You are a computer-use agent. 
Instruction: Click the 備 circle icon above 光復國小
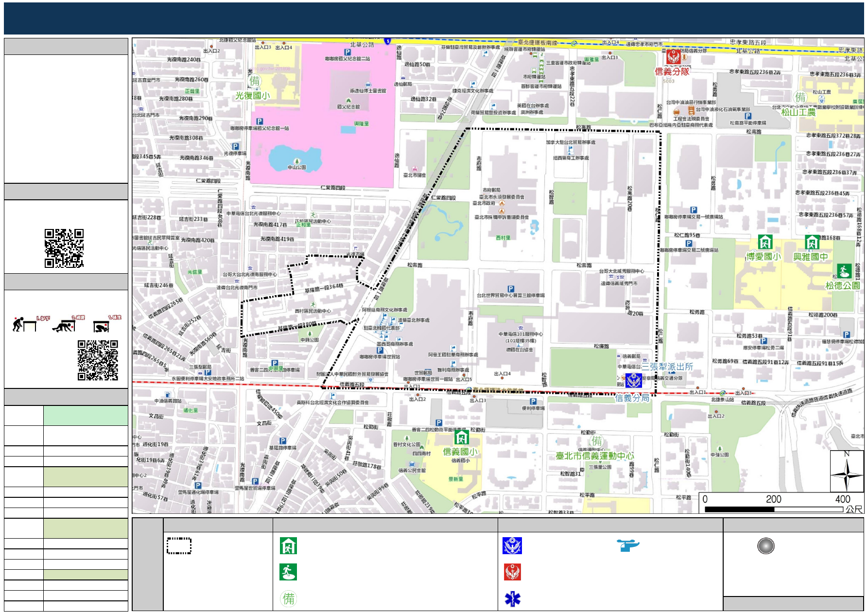[x=255, y=81]
